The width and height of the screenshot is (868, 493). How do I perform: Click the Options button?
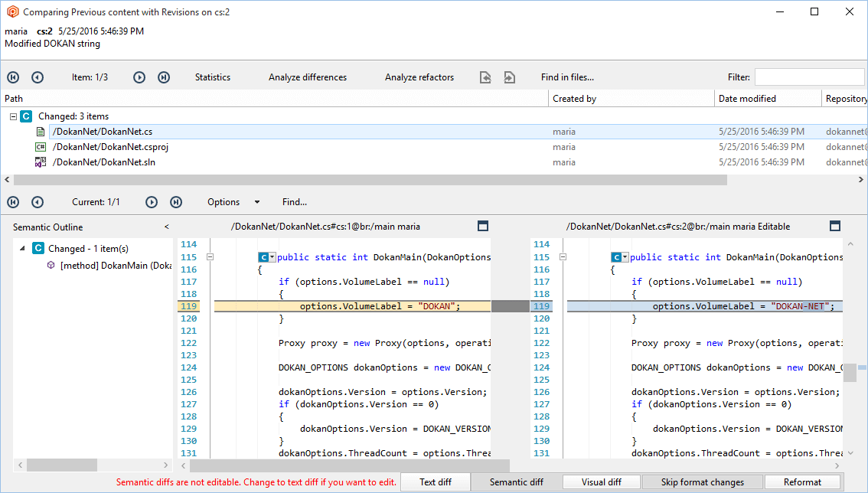[x=224, y=202]
